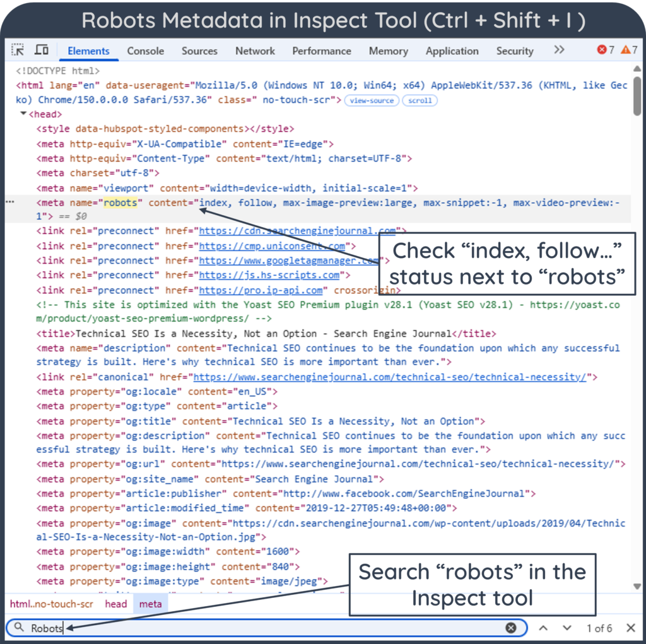Select the og:image:type meta node

(182, 582)
